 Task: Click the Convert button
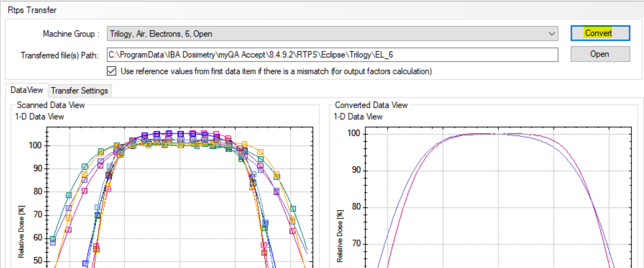point(600,33)
